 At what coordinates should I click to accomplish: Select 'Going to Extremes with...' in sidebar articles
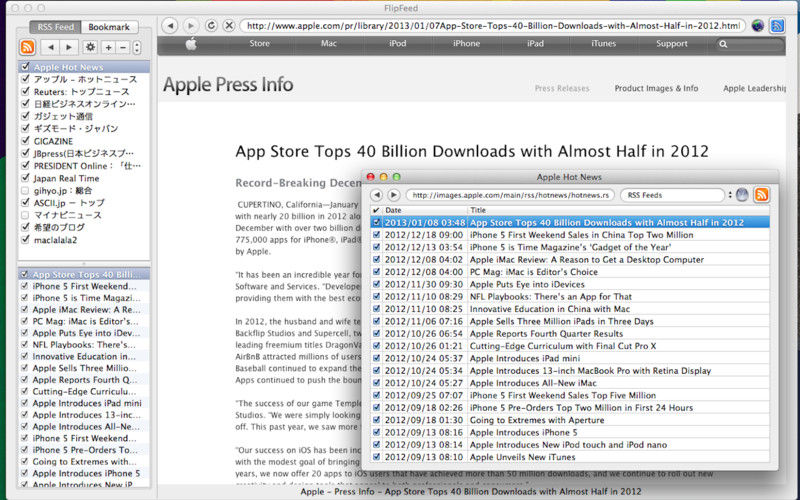click(x=84, y=462)
